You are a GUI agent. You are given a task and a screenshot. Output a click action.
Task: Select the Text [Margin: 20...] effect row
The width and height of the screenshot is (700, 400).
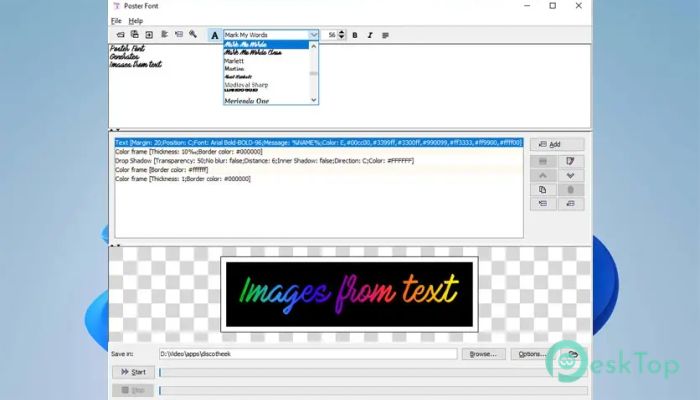(319, 142)
